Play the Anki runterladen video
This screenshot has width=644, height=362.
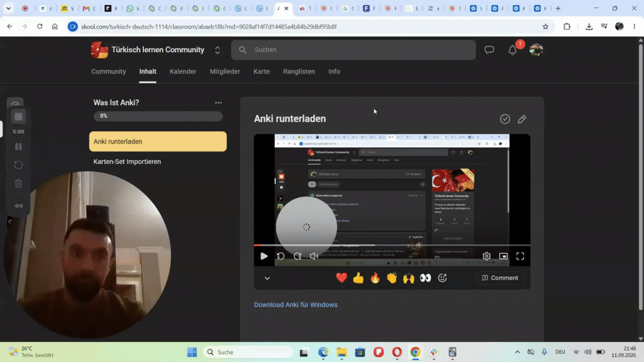tap(264, 256)
